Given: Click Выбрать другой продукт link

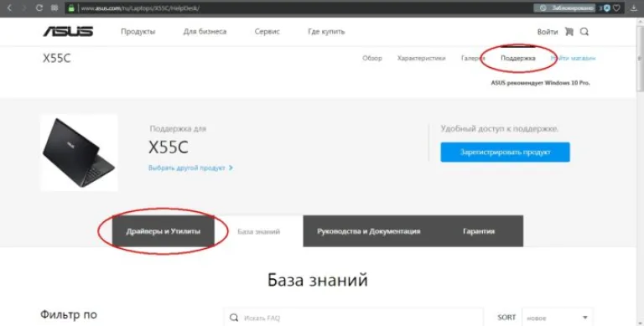Looking at the screenshot, I should (190, 168).
